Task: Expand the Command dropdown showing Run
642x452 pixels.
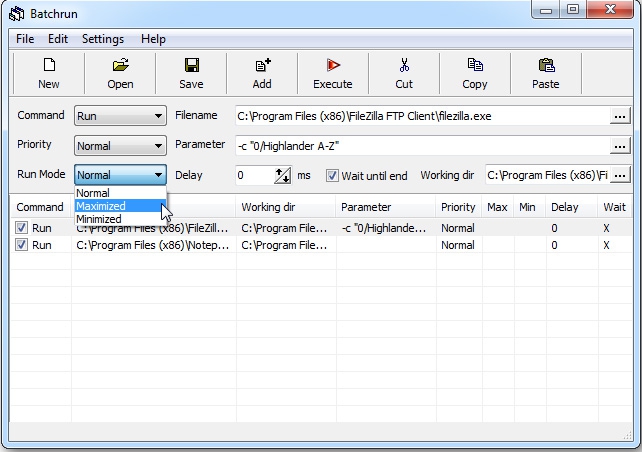Action: [120, 116]
